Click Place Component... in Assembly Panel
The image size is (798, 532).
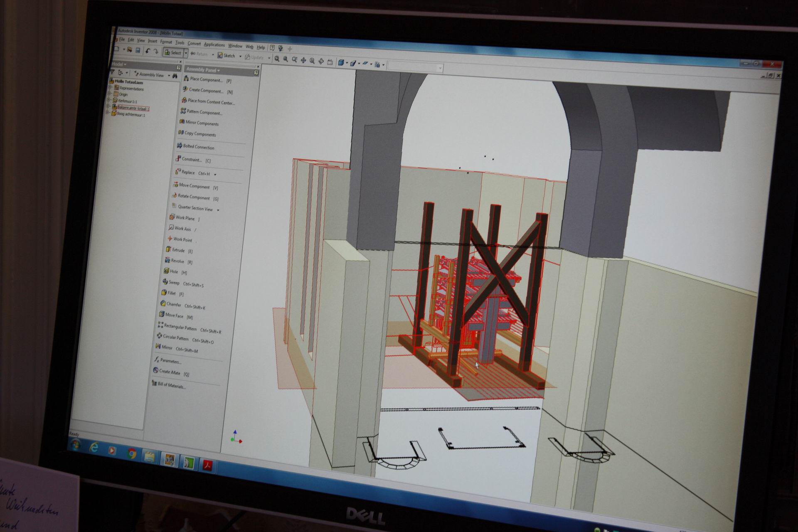(206, 79)
